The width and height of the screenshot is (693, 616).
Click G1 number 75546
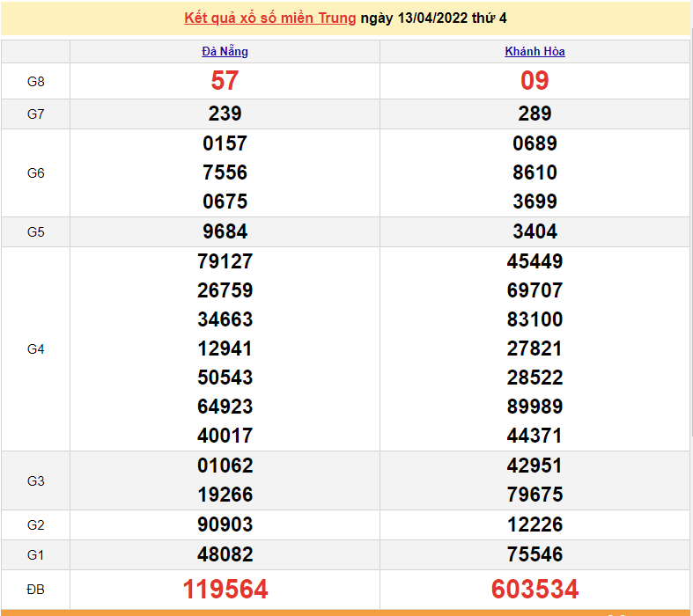coord(534,554)
